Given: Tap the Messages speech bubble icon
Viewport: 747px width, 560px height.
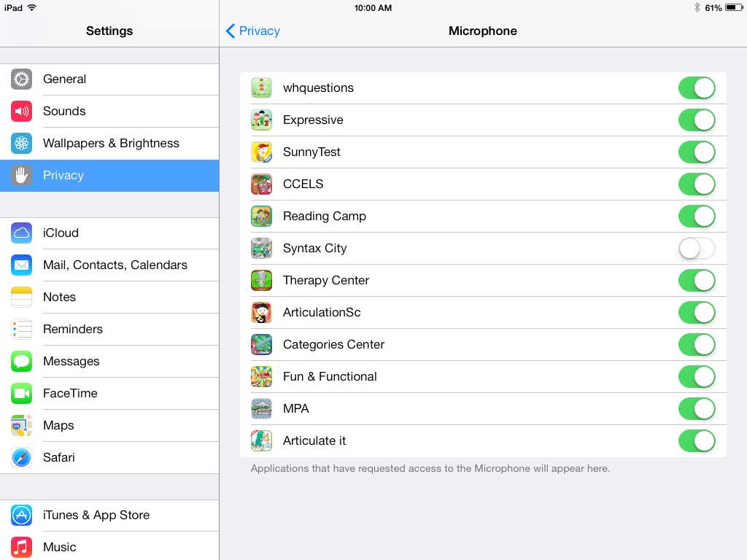Looking at the screenshot, I should 21,362.
